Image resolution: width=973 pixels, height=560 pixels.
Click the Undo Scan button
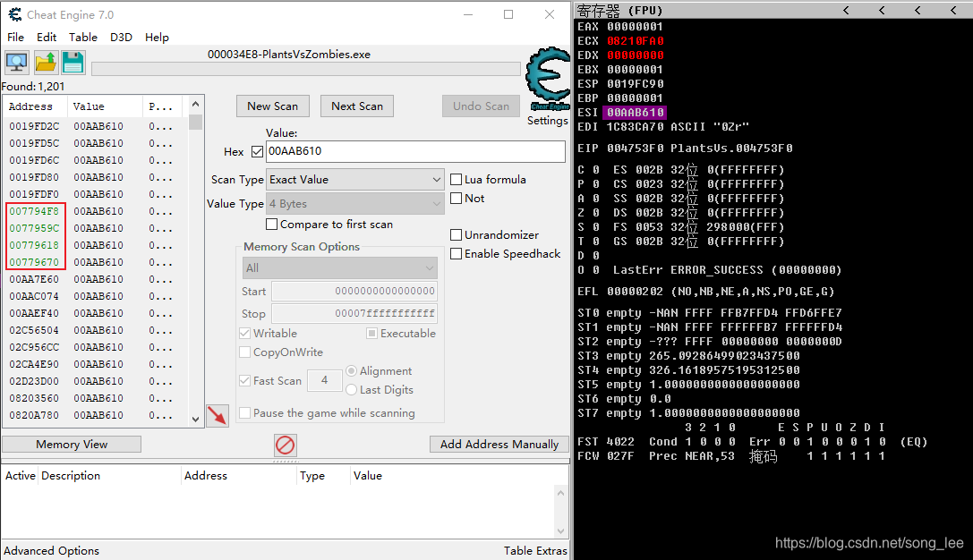click(481, 106)
